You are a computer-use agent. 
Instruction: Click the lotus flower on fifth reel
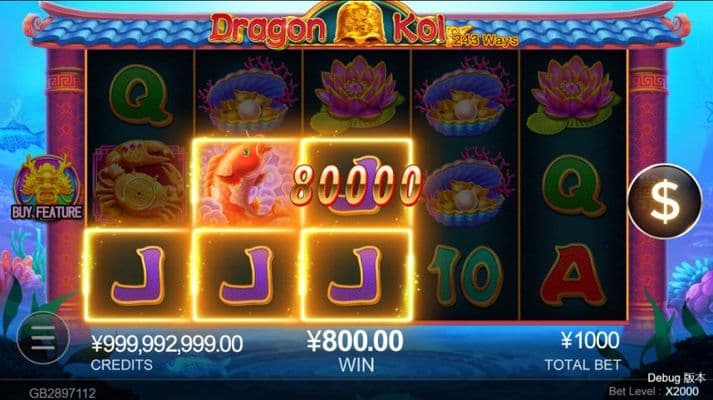[573, 95]
